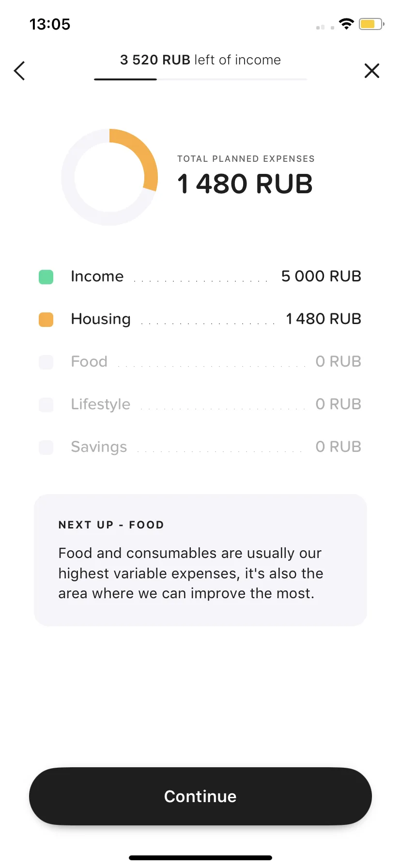Close the budget setup with X icon

[x=371, y=71]
